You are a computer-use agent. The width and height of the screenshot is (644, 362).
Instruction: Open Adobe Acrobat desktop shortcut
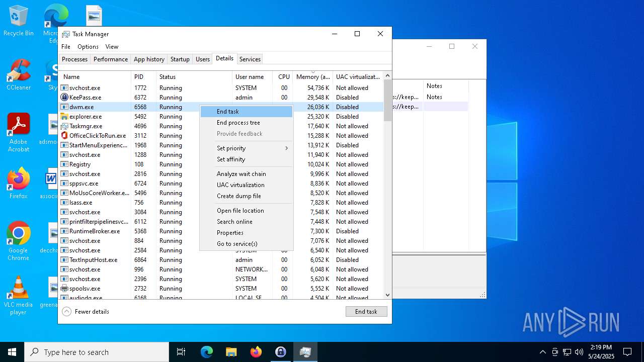tap(19, 133)
